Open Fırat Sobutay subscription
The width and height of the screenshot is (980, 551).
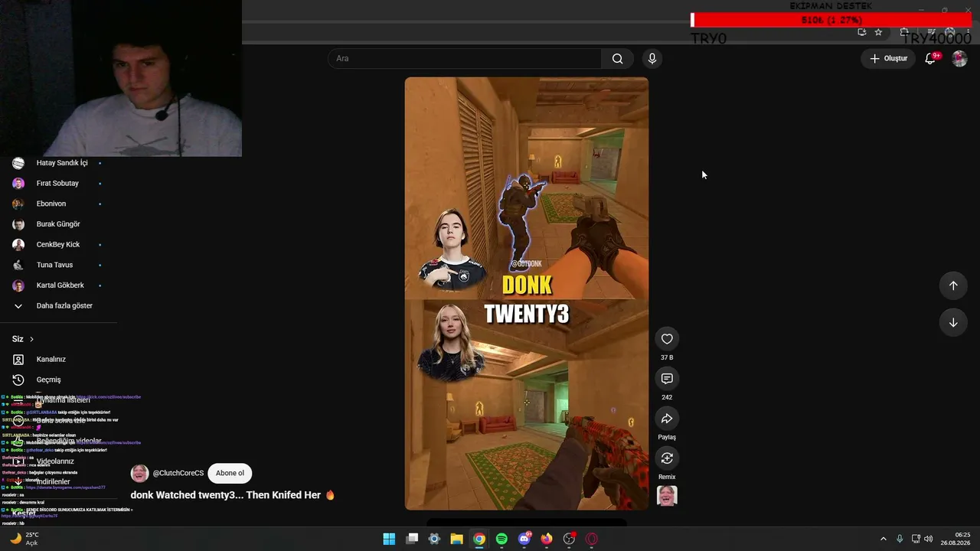point(58,184)
